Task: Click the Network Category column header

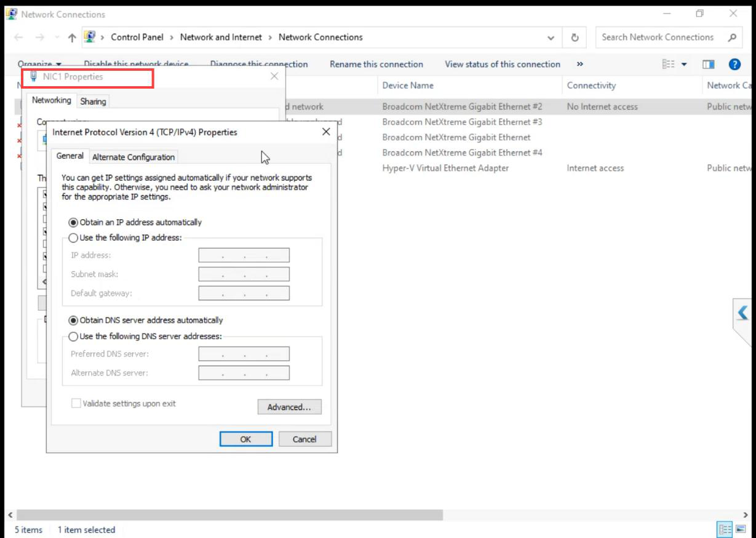Action: pyautogui.click(x=730, y=86)
